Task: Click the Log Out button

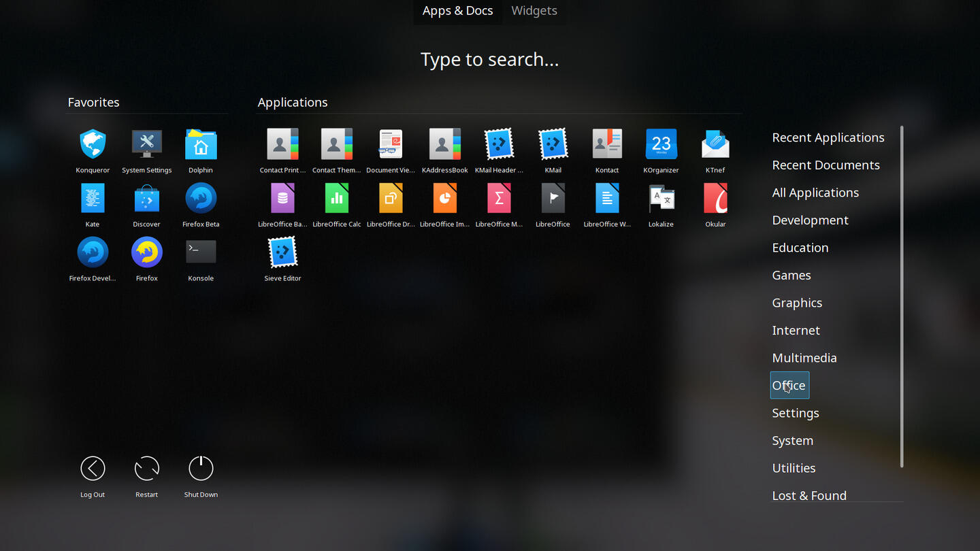Action: 93,476
